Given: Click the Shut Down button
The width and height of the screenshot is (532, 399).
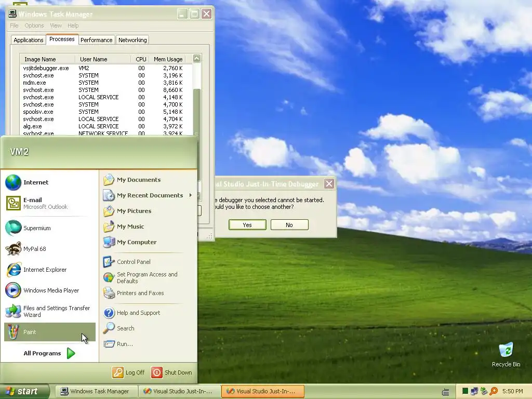Looking at the screenshot, I should (171, 373).
